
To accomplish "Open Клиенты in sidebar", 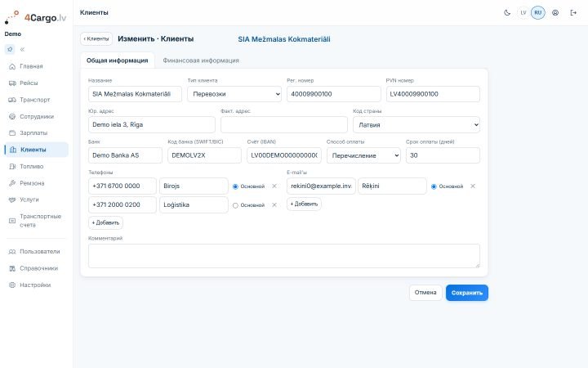I will [37, 150].
